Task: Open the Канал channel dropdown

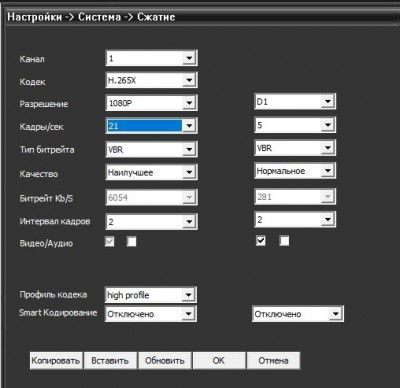Action: point(151,58)
